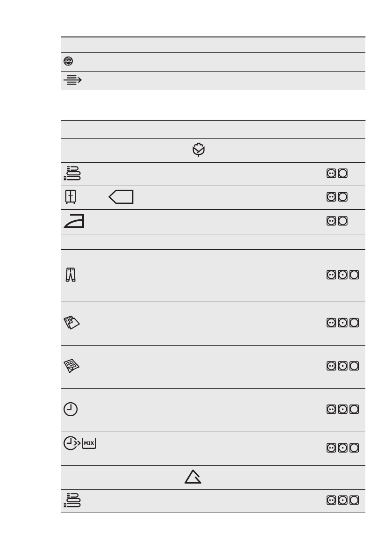Click two-dot tumble dry symbol in duvet row
Image resolution: width=392 pixels, height=557 pixels.
331,366
